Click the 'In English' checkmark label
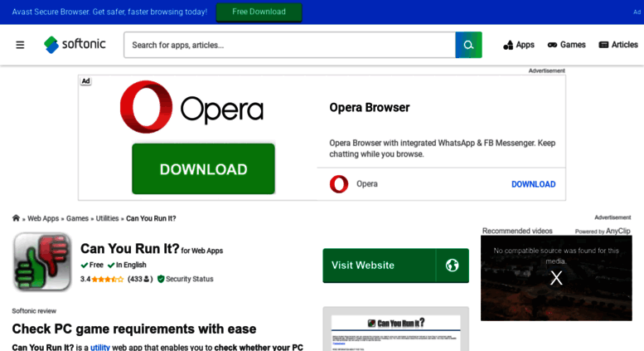644x351 pixels. [x=127, y=265]
